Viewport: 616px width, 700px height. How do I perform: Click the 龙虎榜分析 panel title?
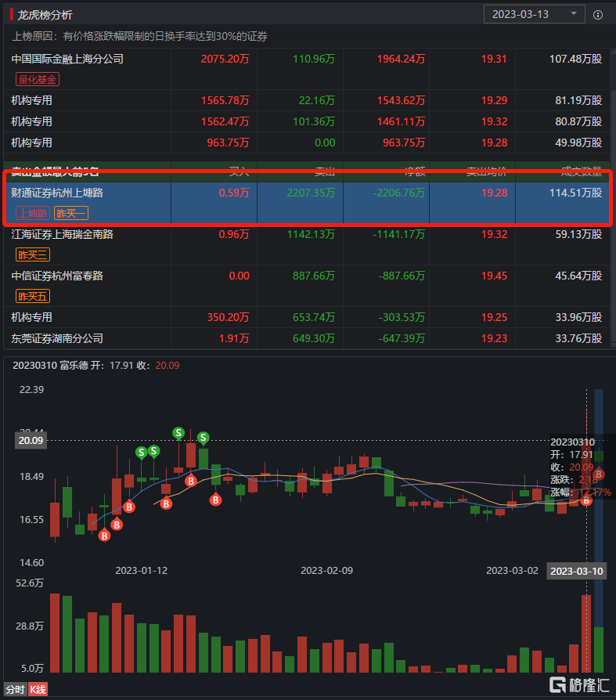pyautogui.click(x=45, y=15)
